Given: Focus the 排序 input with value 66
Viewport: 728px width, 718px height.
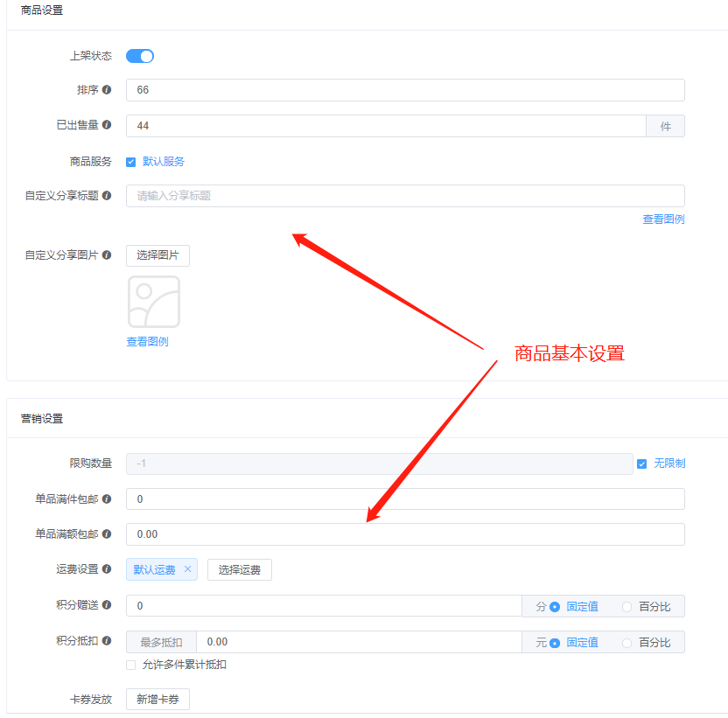Looking at the screenshot, I should [x=405, y=90].
